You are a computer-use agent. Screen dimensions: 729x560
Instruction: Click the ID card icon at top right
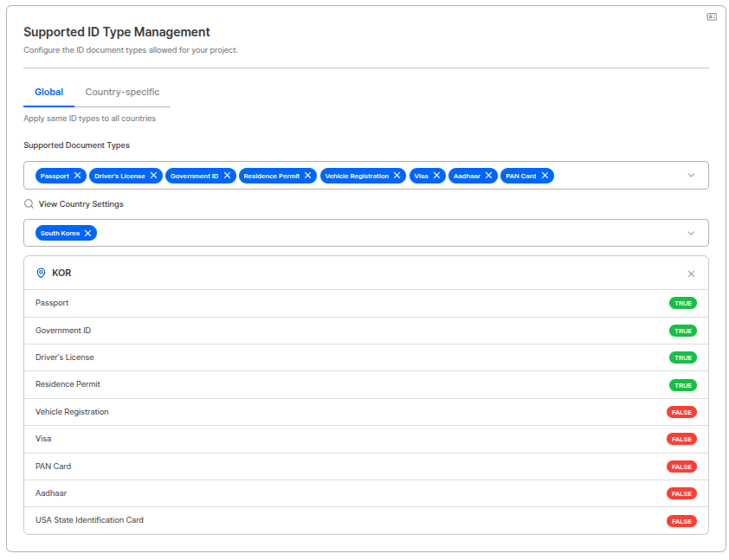click(x=710, y=15)
